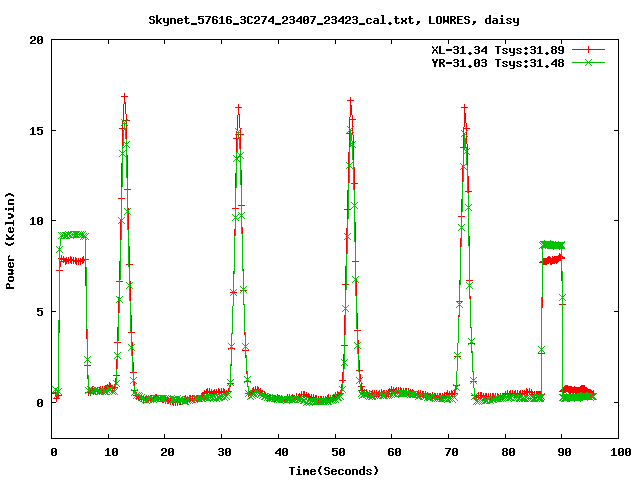The width and height of the screenshot is (640, 480).
Task: Click x-axis tick label 30
Action: pos(224,452)
